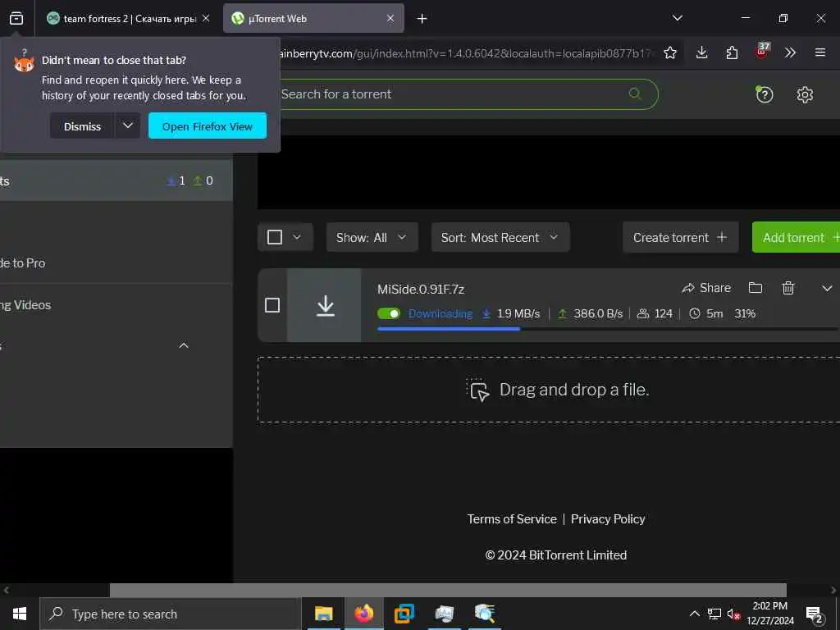
Task: Open the Firefox hamburger menu
Action: click(820, 52)
